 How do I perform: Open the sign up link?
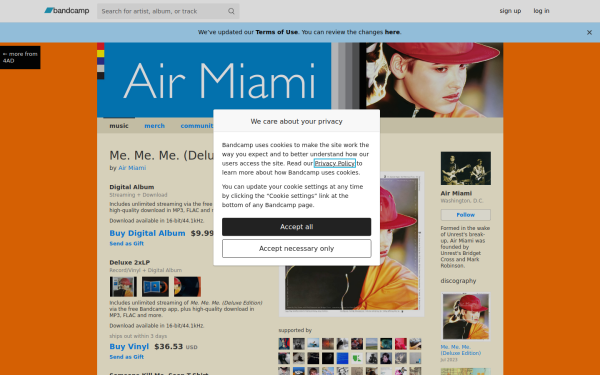(510, 11)
